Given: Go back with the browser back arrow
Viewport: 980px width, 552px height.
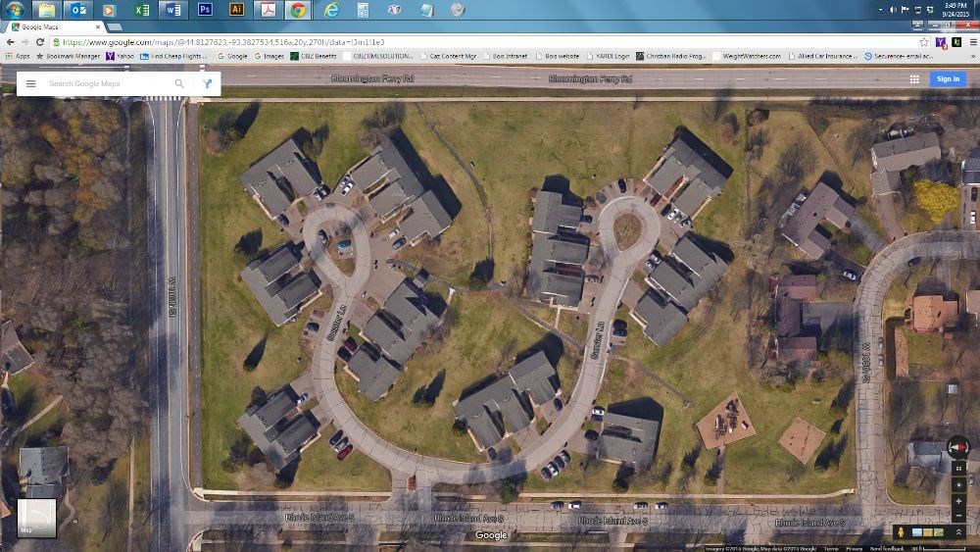Looking at the screenshot, I should coord(10,42).
